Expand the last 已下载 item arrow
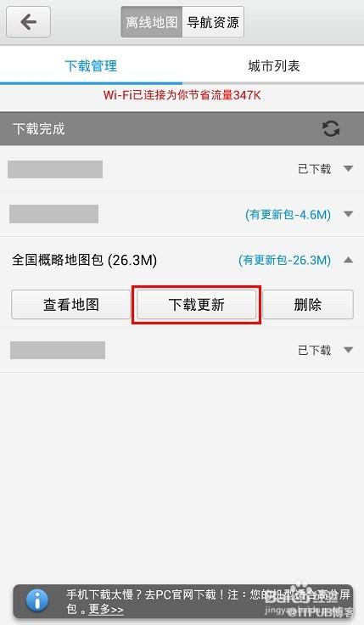Image resolution: width=364 pixels, height=625 pixels. click(x=349, y=350)
